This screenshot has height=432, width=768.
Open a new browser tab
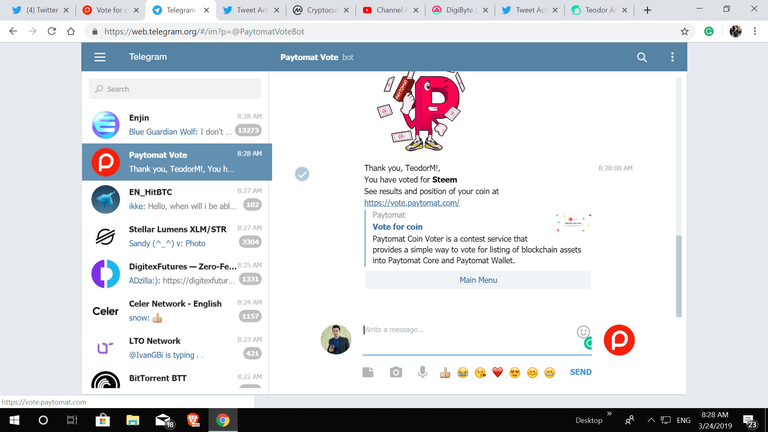coord(647,10)
